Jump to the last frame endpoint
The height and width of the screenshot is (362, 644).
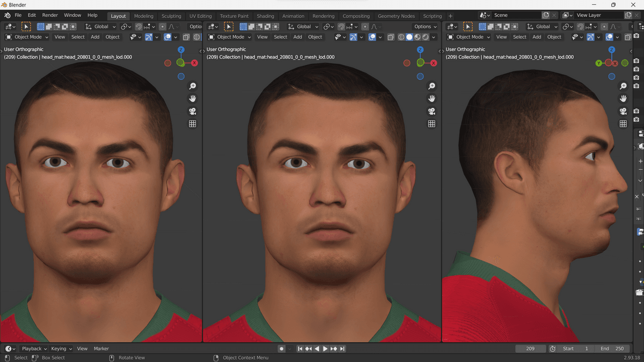[x=342, y=349]
